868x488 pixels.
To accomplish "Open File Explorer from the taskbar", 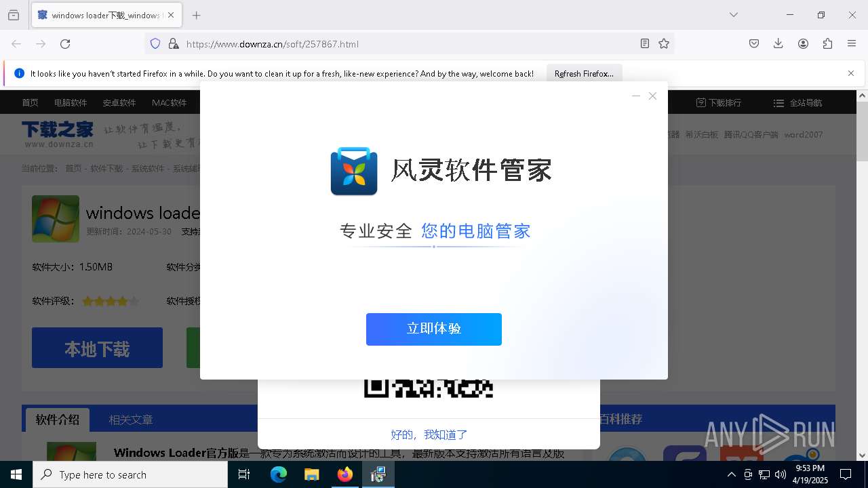I will [311, 474].
